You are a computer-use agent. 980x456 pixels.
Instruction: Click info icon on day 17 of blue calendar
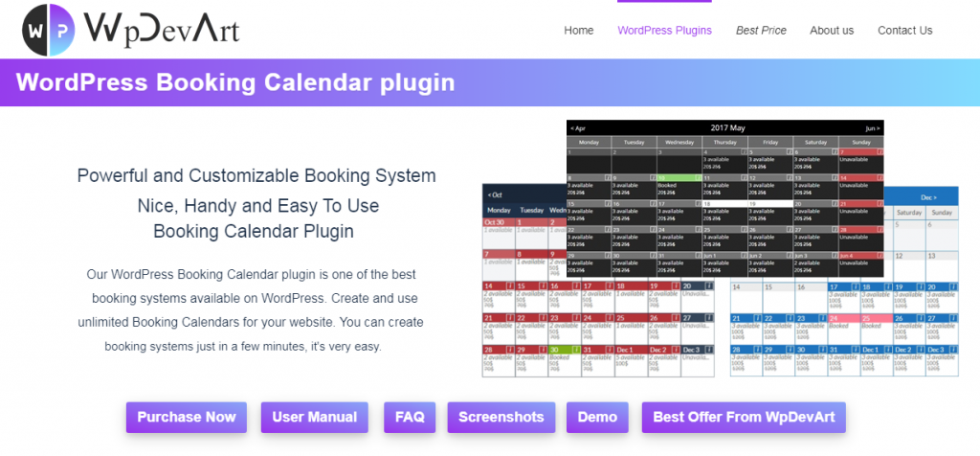(x=855, y=286)
